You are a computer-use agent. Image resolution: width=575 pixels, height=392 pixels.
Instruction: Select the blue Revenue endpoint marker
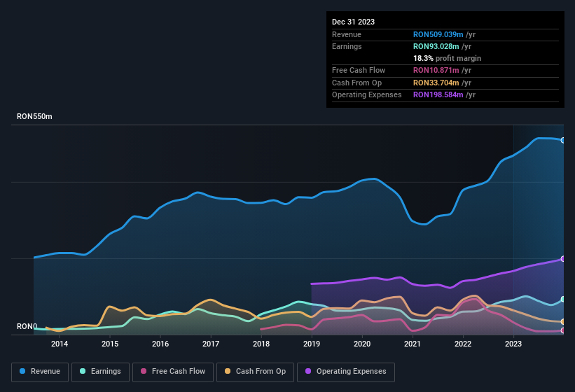click(562, 140)
